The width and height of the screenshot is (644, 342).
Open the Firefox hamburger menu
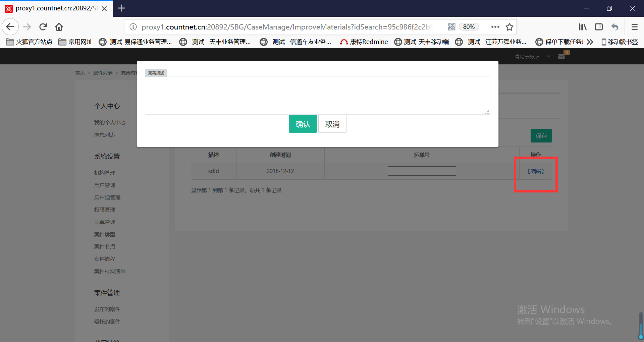(634, 27)
